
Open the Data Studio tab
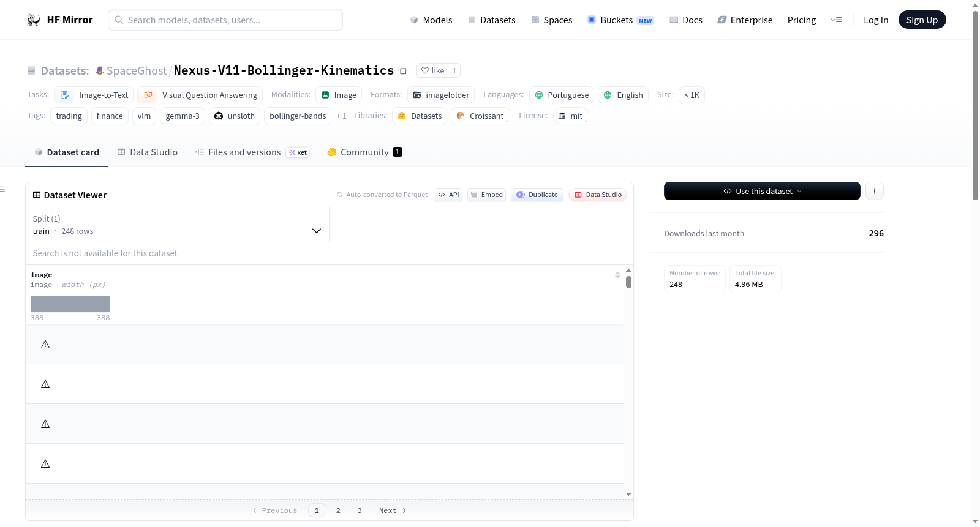click(x=148, y=152)
